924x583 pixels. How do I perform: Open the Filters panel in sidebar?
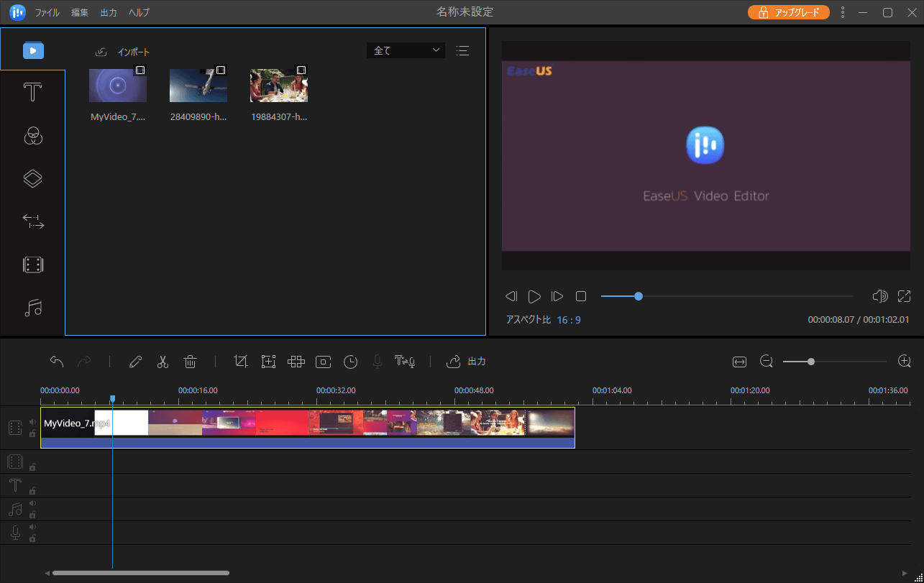pyautogui.click(x=33, y=136)
